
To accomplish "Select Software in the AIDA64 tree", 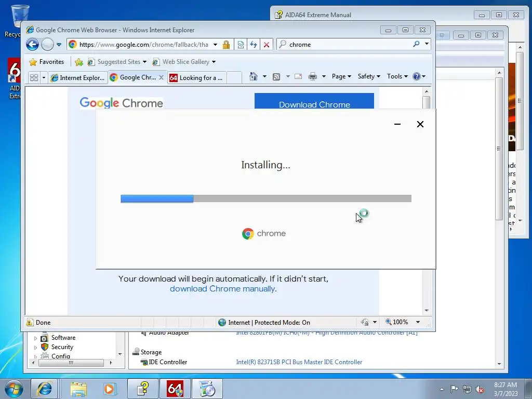I will 63,338.
